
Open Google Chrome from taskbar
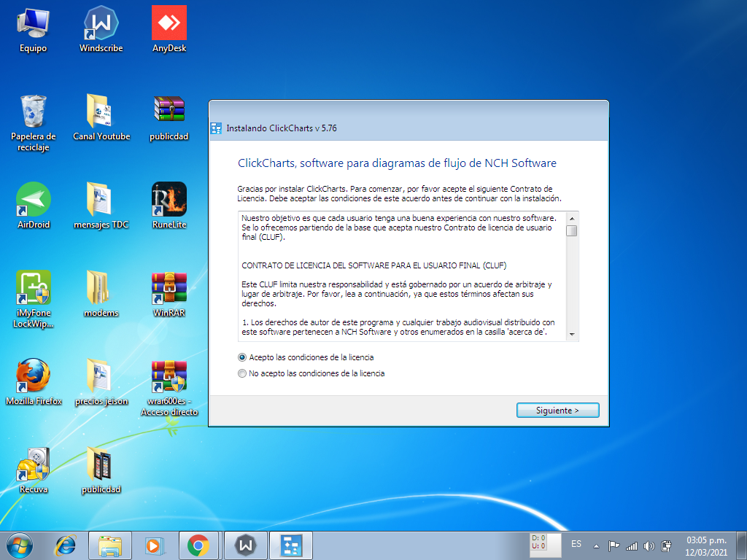198,545
